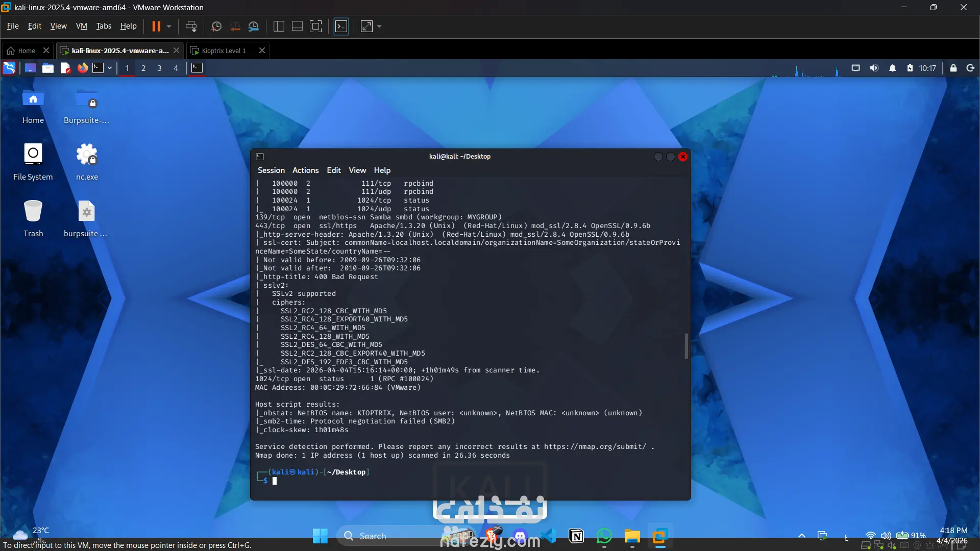Show hidden system tray icons chevron

(x=802, y=536)
